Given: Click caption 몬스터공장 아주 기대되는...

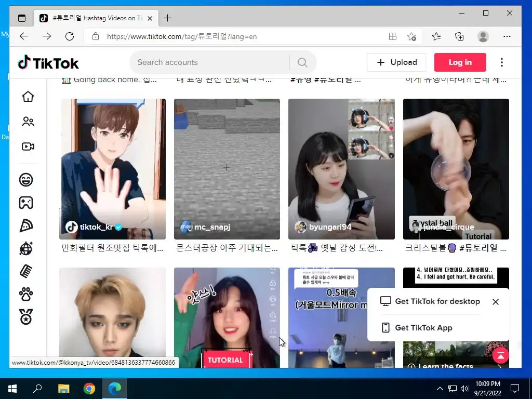Looking at the screenshot, I should 227,248.
